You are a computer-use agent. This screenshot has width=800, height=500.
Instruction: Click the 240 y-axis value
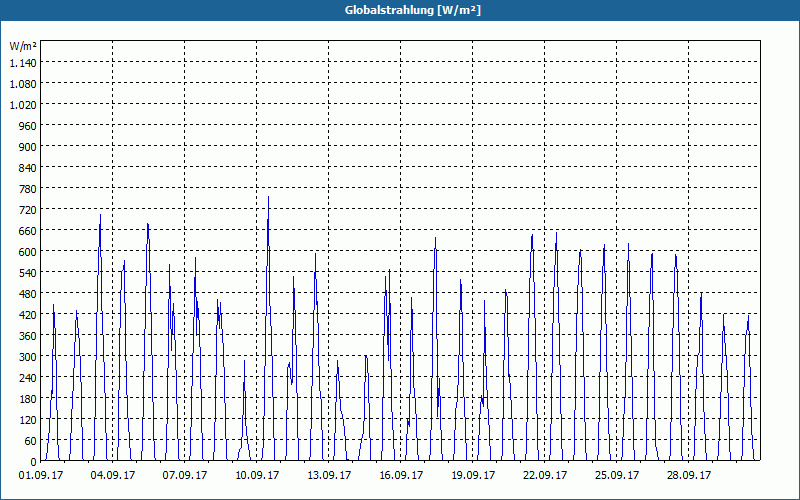(29, 378)
